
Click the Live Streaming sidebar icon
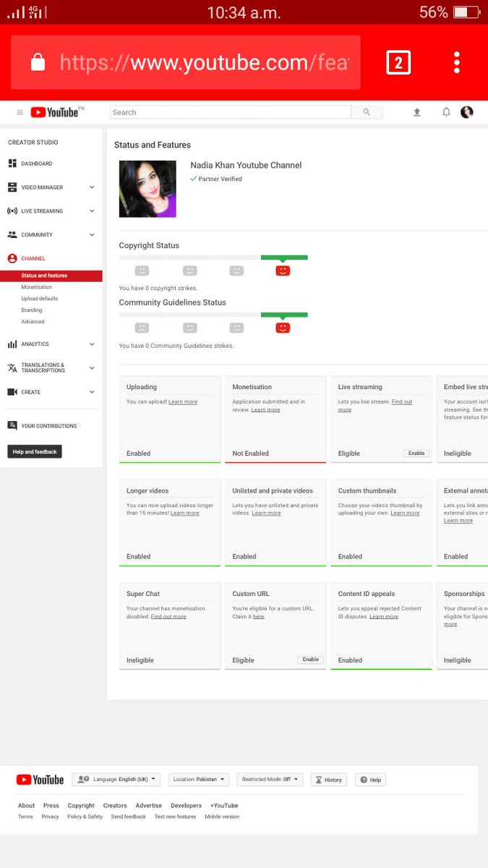pyautogui.click(x=12, y=211)
